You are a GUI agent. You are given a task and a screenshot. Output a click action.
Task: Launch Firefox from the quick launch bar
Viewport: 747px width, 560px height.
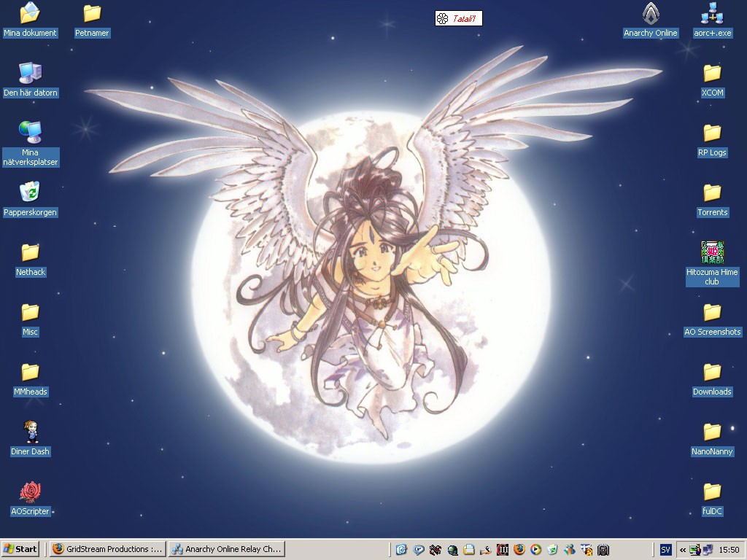pyautogui.click(x=519, y=550)
